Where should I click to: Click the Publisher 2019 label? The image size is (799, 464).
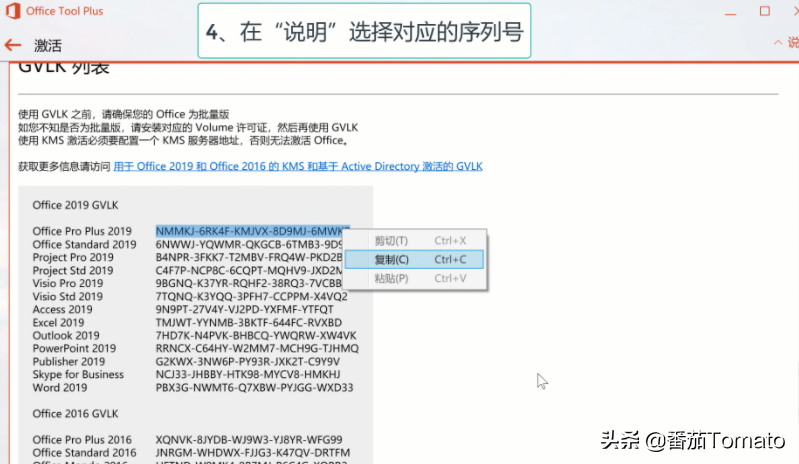pos(69,362)
